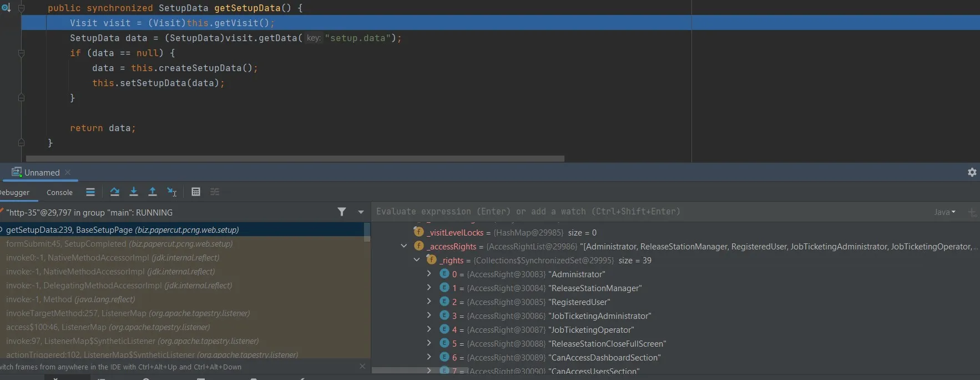Screen dimensions: 980x380
Task: Click the frames filter funnel icon
Action: [342, 212]
